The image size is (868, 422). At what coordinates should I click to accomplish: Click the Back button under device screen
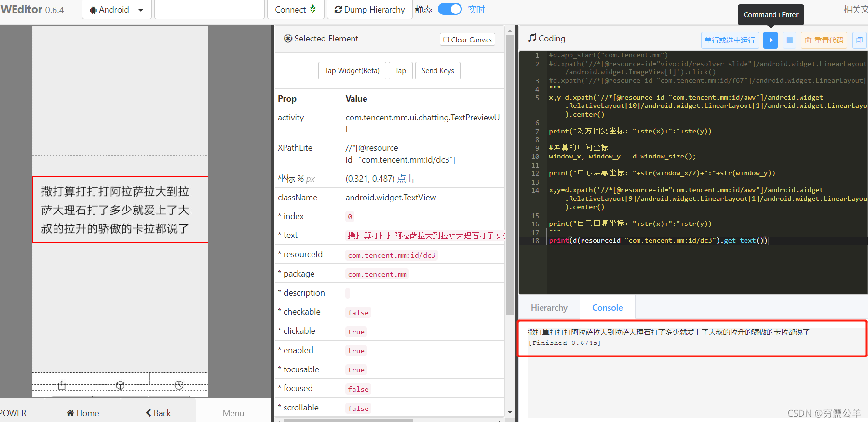click(158, 413)
